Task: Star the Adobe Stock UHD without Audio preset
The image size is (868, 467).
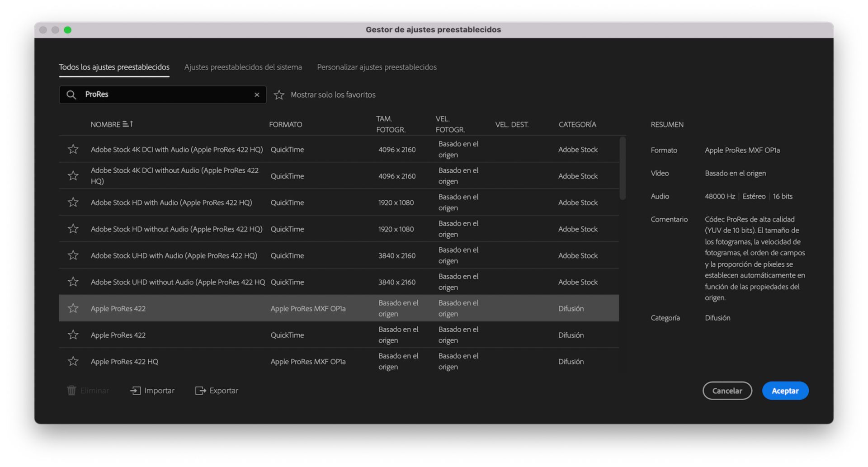Action: [73, 281]
